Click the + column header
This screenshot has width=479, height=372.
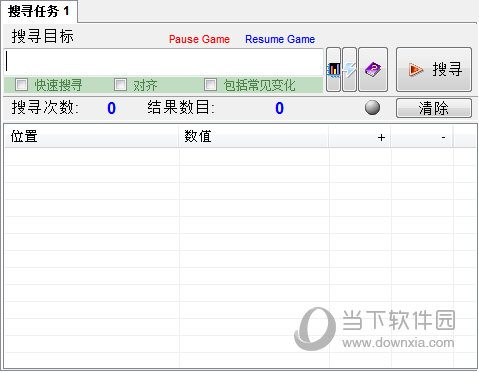360,136
